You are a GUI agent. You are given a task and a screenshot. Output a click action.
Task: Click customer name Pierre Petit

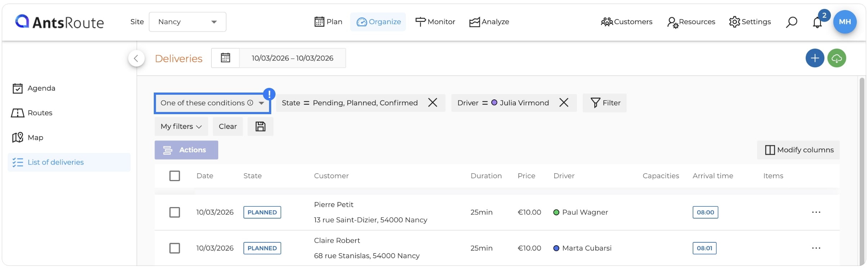pos(334,205)
